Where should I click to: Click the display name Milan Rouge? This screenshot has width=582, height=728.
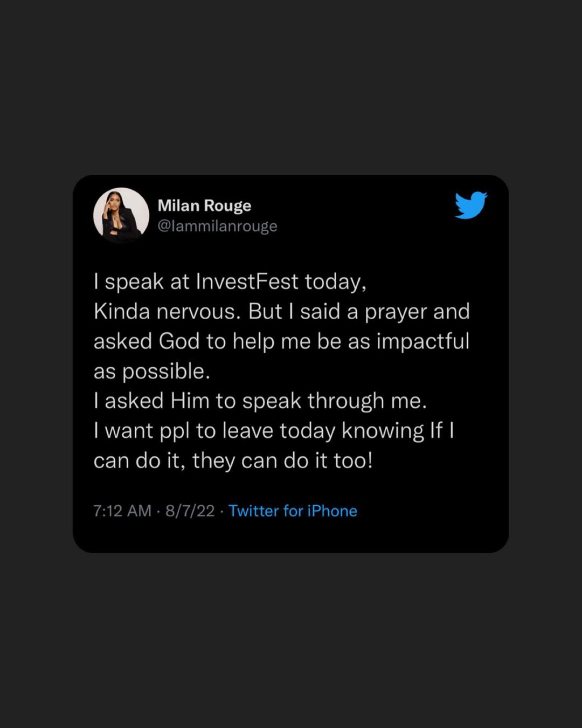[x=204, y=205]
